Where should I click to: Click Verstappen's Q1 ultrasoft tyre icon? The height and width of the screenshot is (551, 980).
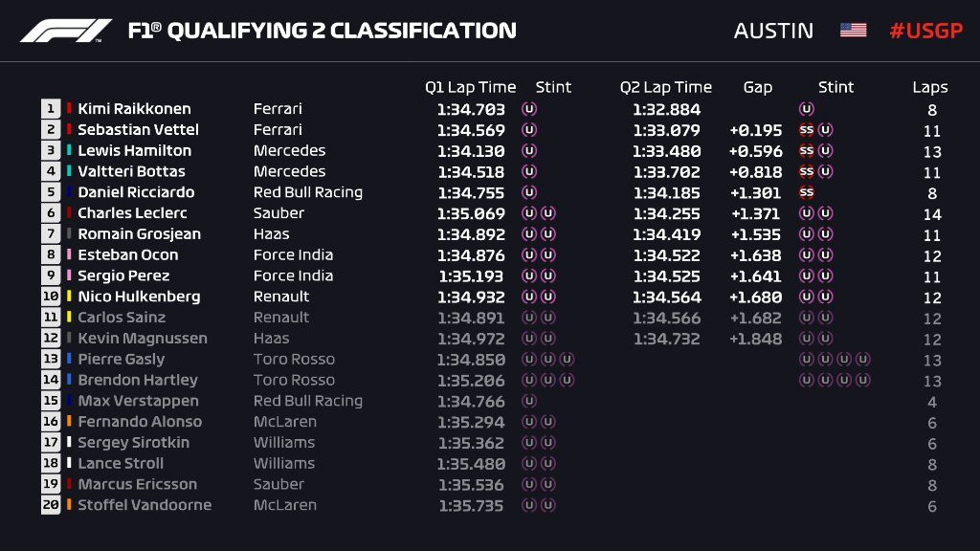point(529,401)
